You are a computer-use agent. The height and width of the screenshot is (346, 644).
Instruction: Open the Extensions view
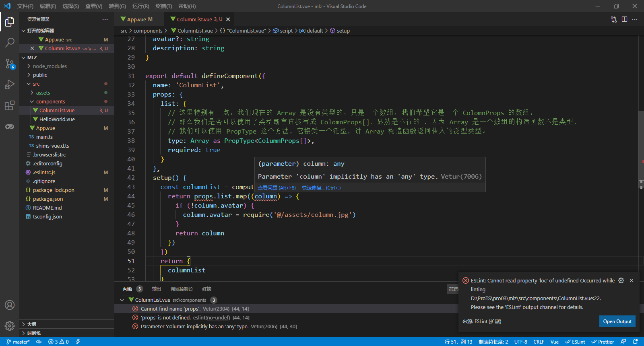click(10, 105)
